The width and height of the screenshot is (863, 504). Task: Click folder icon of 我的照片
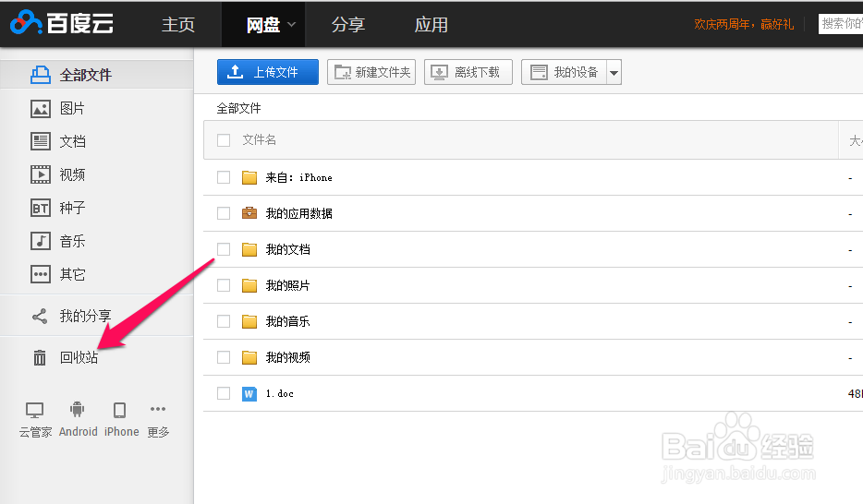(249, 285)
